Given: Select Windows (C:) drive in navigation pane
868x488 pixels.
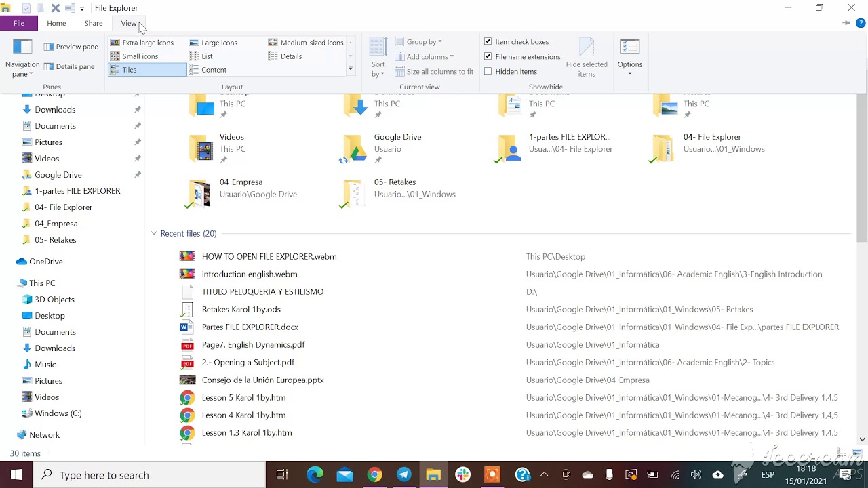Looking at the screenshot, I should pos(52,413).
